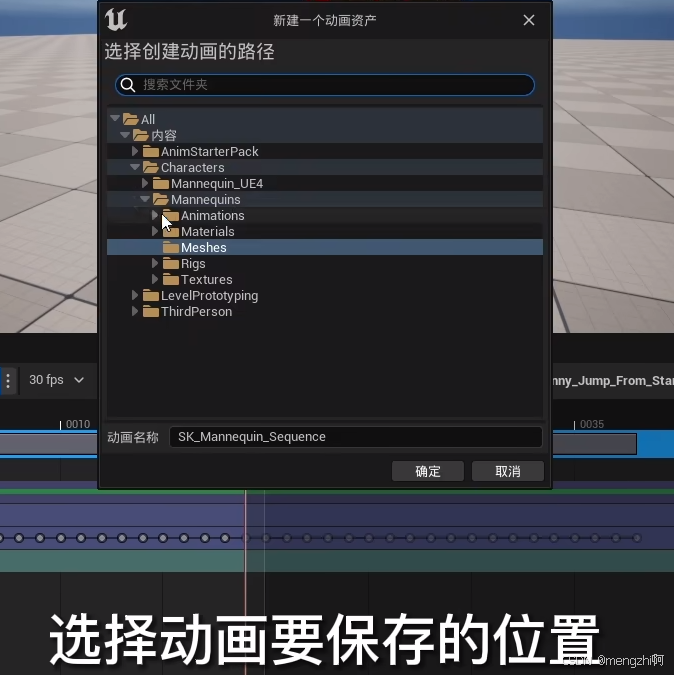Image resolution: width=674 pixels, height=675 pixels.
Task: Select the 内容 folder
Action: pos(325,135)
